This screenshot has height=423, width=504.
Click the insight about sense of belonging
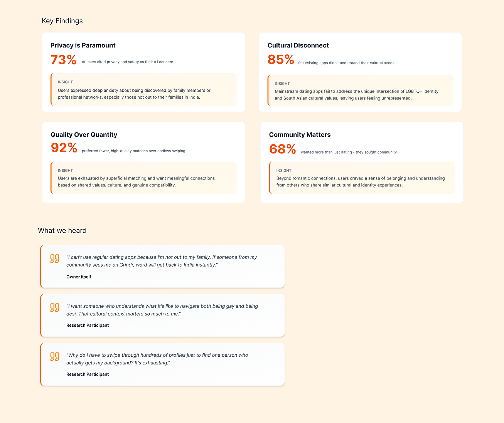click(x=362, y=178)
